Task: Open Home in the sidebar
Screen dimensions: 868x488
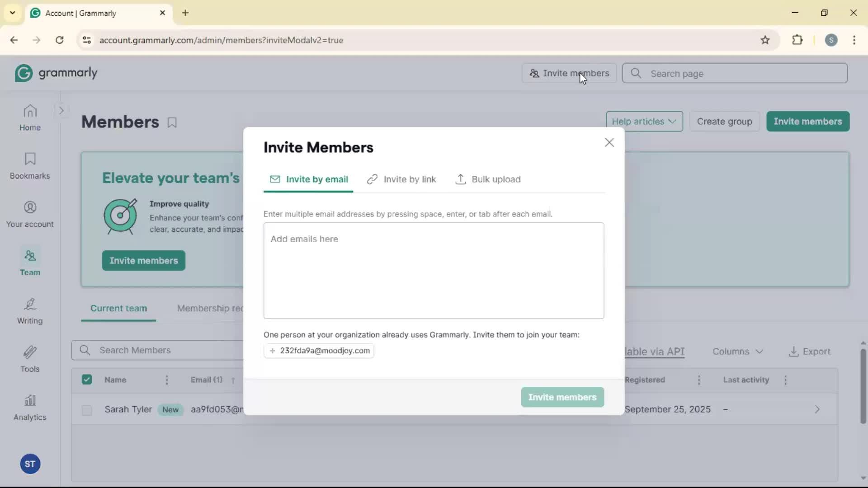Action: click(30, 118)
